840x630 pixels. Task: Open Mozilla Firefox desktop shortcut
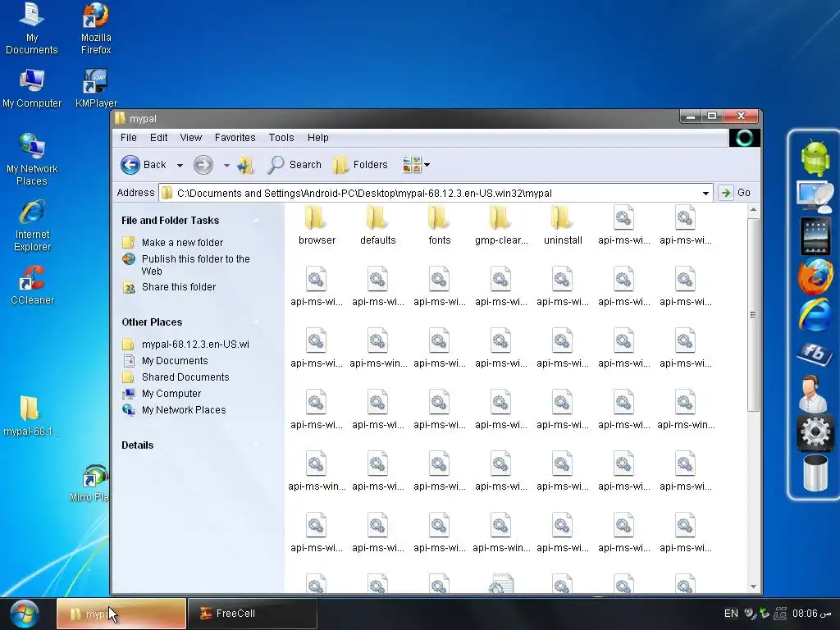96,29
